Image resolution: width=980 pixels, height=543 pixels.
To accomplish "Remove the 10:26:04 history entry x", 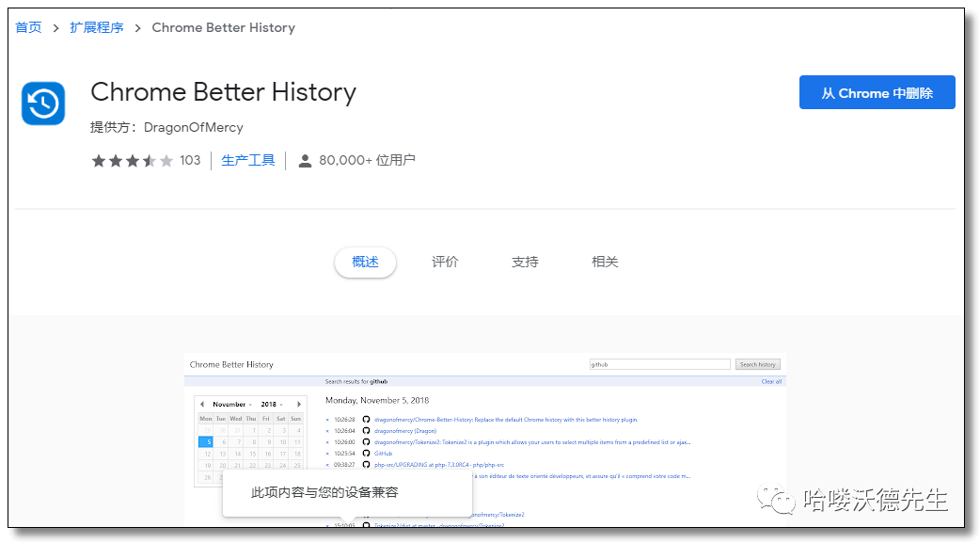I will [327, 431].
